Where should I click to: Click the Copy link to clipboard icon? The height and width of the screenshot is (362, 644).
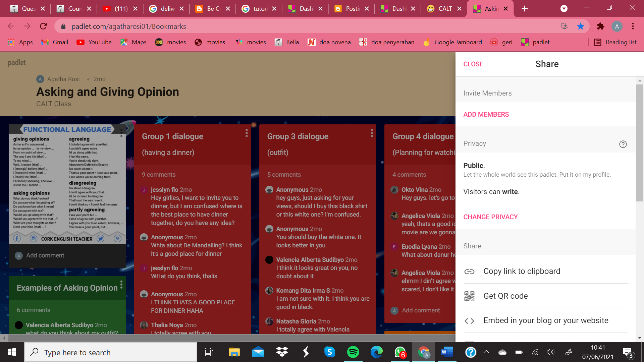point(470,271)
